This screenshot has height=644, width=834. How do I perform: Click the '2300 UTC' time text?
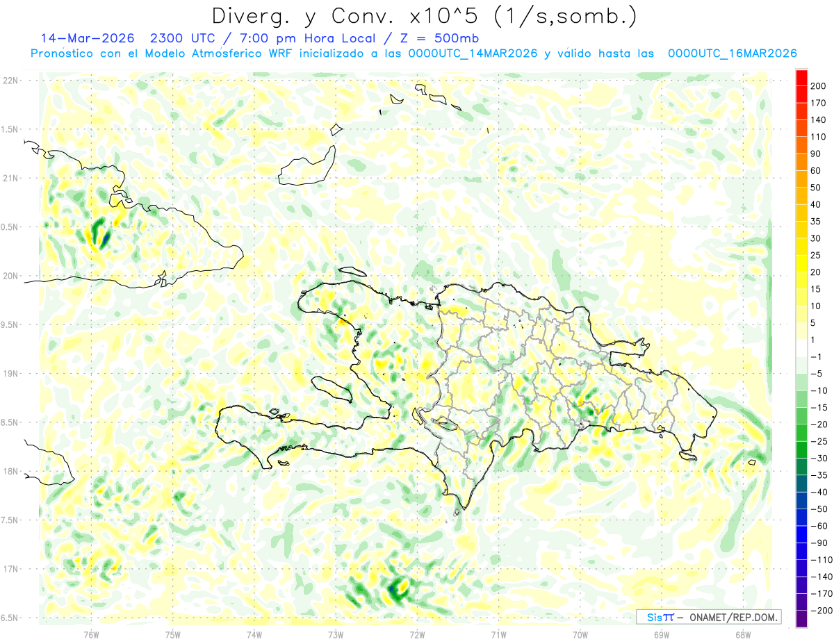[x=183, y=38]
